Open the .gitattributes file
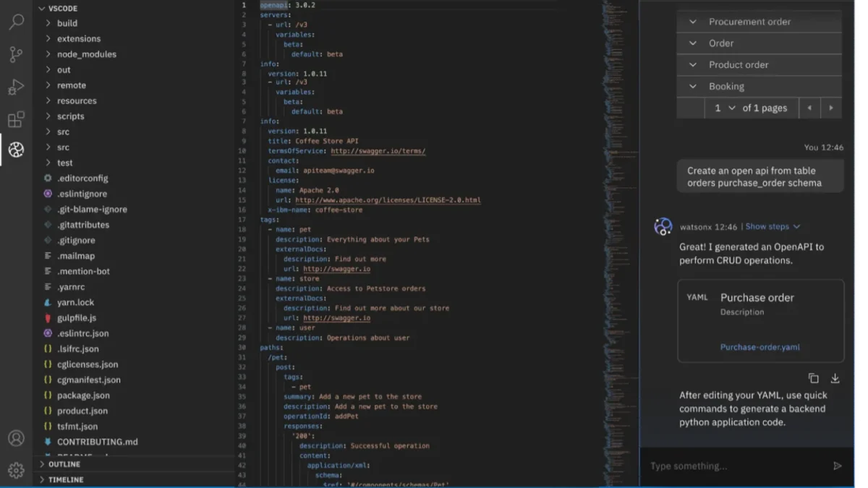The height and width of the screenshot is (488, 868). pyautogui.click(x=83, y=225)
